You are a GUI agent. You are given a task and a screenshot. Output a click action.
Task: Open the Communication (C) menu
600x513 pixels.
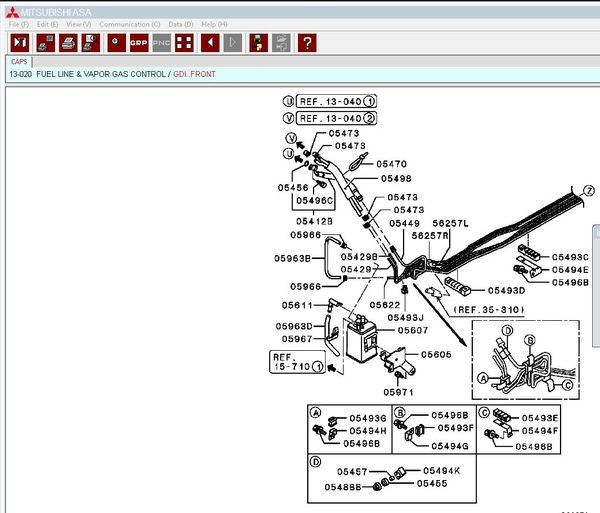click(129, 24)
